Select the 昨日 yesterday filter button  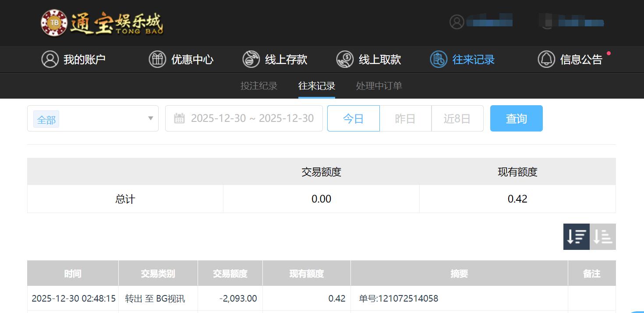pos(405,118)
